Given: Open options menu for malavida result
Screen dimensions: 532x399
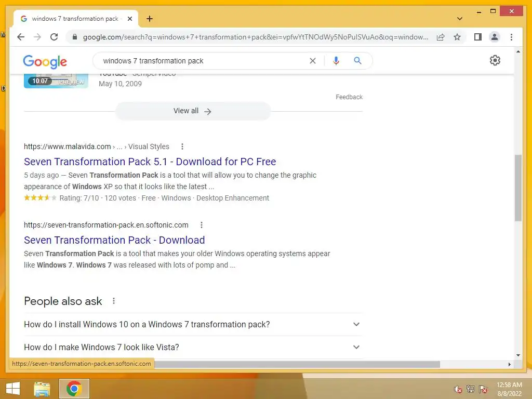Looking at the screenshot, I should 182,147.
